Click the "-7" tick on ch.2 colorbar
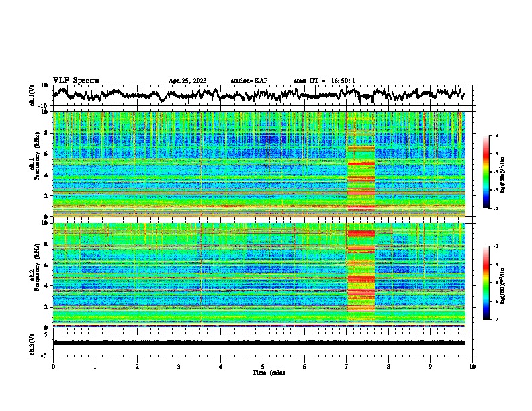This screenshot has width=532, height=411. click(496, 319)
